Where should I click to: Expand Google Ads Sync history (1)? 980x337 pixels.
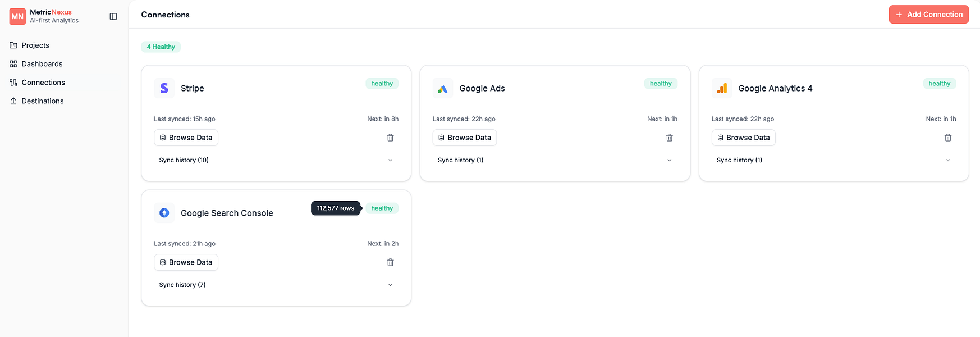coord(555,160)
